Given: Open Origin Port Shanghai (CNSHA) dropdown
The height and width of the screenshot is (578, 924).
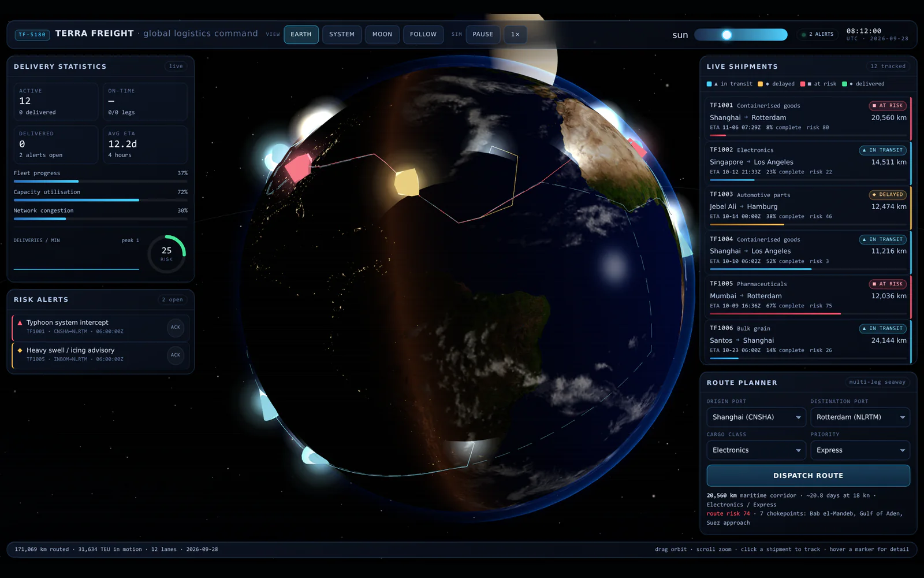Looking at the screenshot, I should coord(756,417).
